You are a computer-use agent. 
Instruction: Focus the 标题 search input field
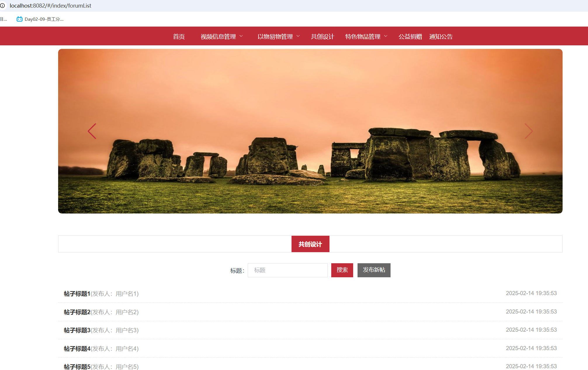coord(287,270)
